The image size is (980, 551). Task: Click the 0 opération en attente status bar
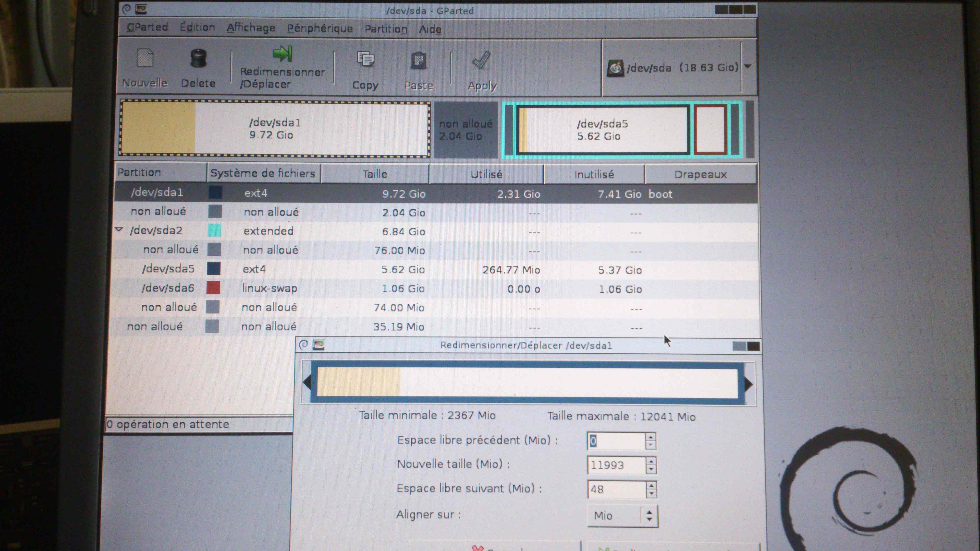pos(199,424)
